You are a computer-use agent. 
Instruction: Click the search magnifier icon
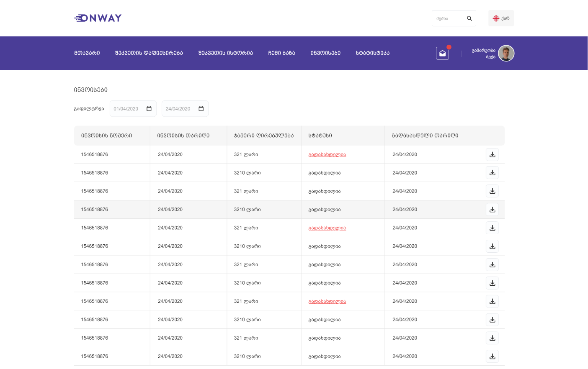coord(469,18)
